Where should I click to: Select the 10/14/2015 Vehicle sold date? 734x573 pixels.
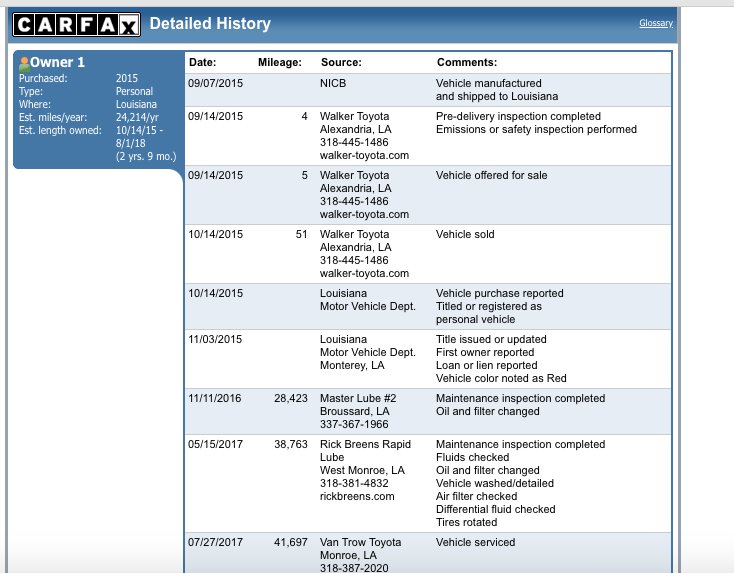pos(215,234)
